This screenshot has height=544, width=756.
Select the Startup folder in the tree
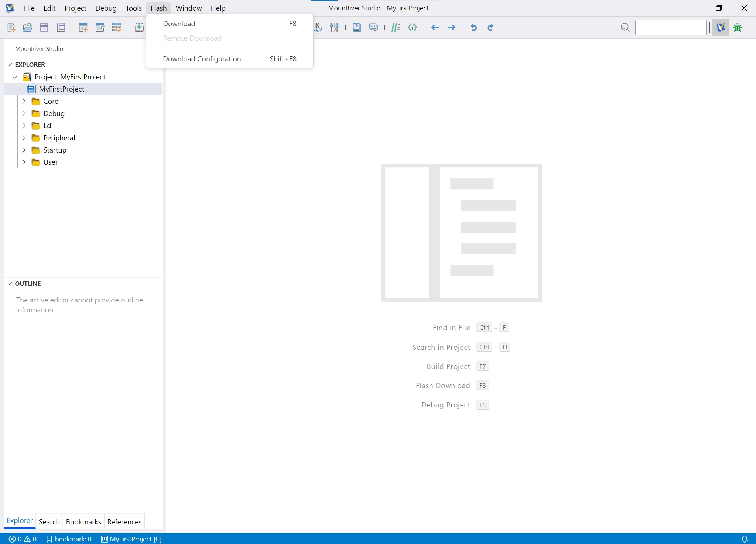pos(55,150)
